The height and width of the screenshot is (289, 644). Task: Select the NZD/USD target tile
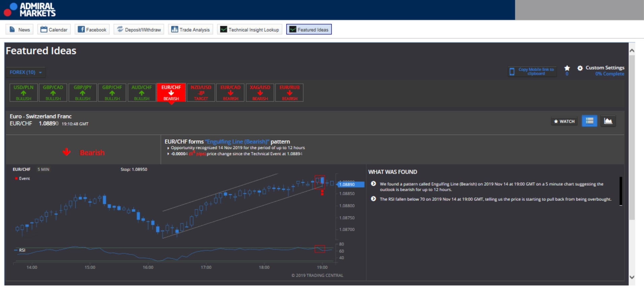point(201,93)
